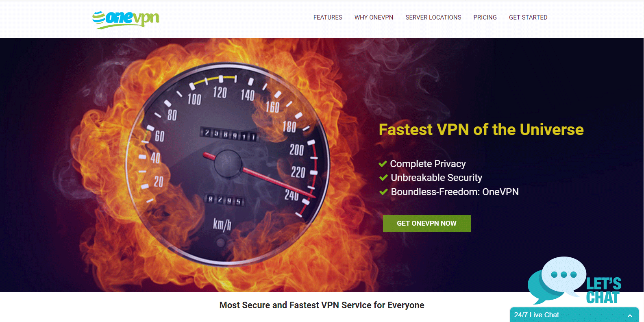Click the flaming speedometer image
The width and height of the screenshot is (644, 322).
pos(228,165)
